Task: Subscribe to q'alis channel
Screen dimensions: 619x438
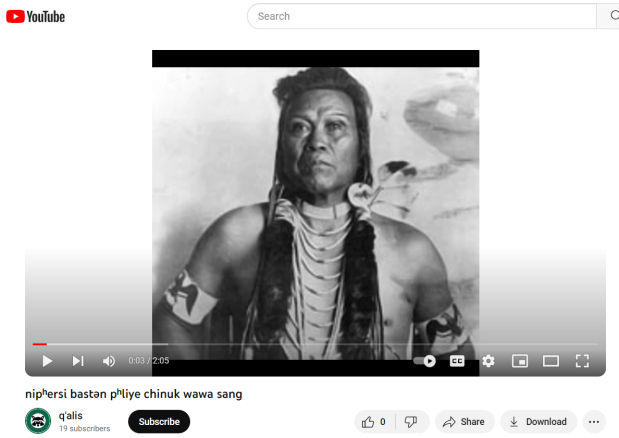Action: tap(159, 422)
